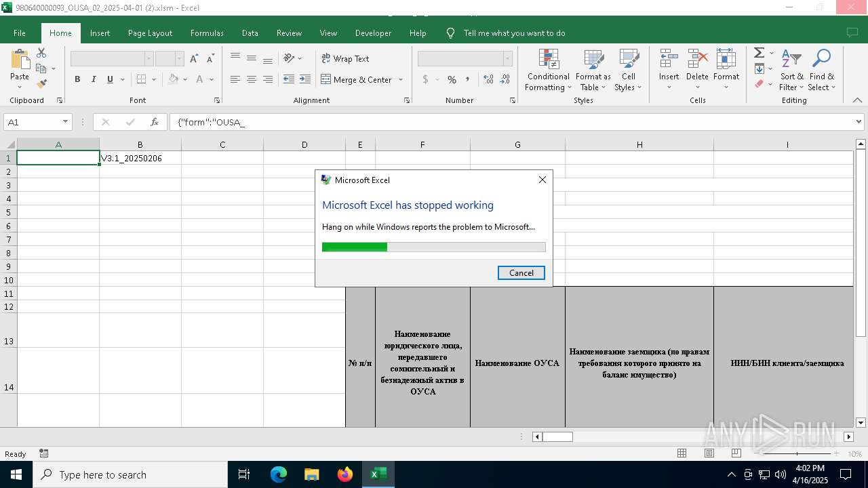Open Format as Table gallery
Viewport: 868px width, 488px height.
pos(593,70)
